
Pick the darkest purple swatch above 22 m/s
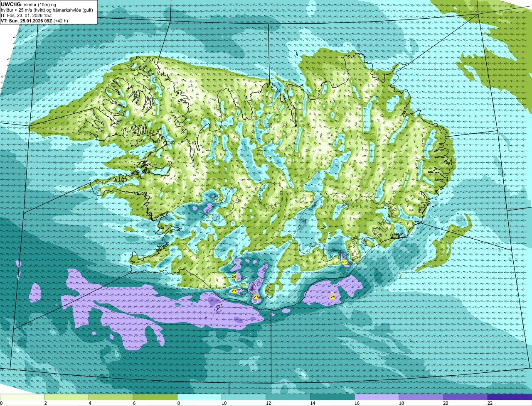coord(510,397)
